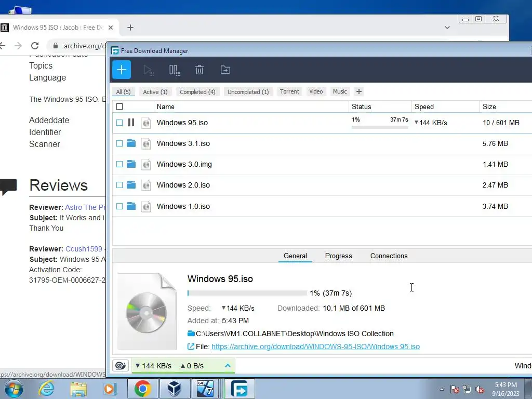Open folder icon for Windows 3.0.img row
This screenshot has height=399, width=532.
tap(131, 164)
